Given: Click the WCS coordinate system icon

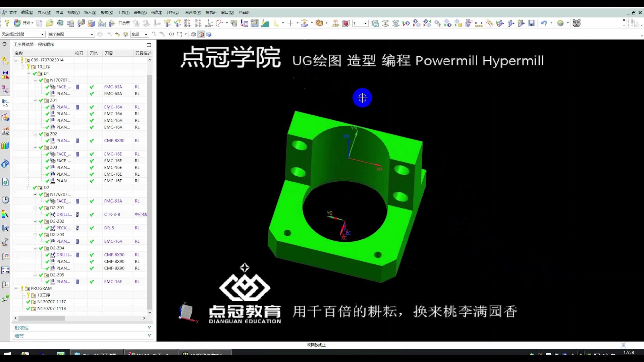Looking at the screenshot, I should click(x=209, y=23).
